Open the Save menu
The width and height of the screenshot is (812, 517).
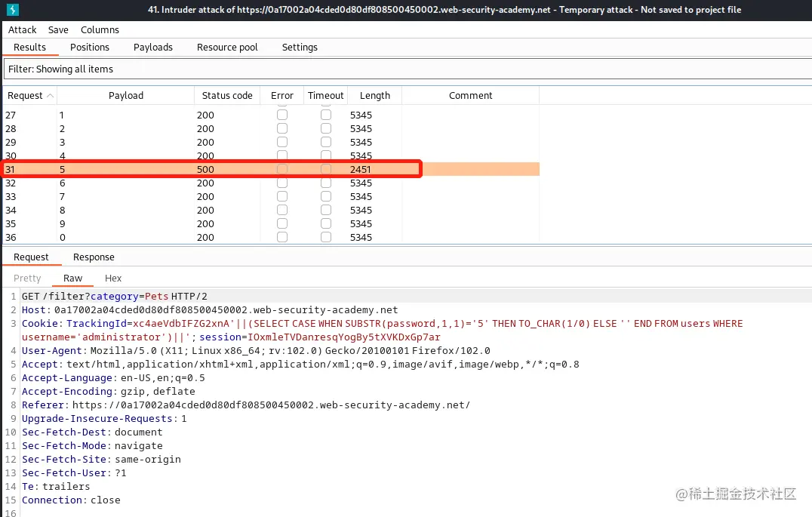click(58, 29)
